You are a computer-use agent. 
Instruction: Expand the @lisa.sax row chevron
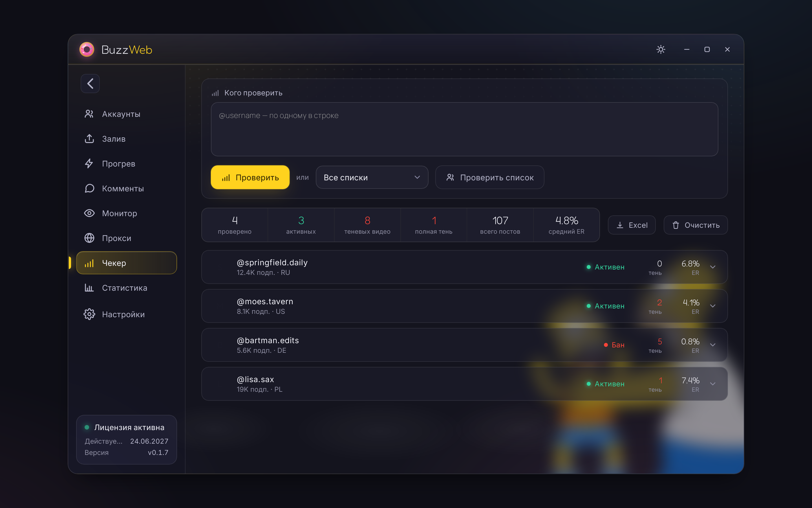713,384
